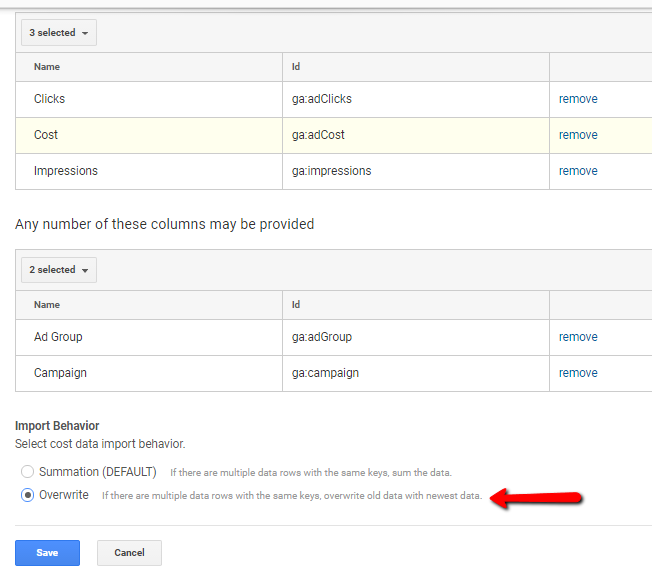
Task: Select the Summation (DEFAULT) radio button
Action: point(27,472)
